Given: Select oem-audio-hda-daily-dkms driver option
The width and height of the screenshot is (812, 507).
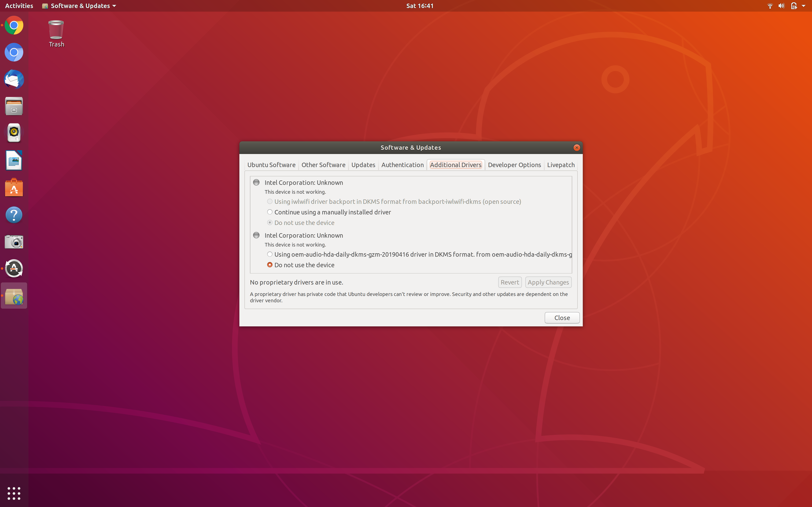Looking at the screenshot, I should (270, 254).
